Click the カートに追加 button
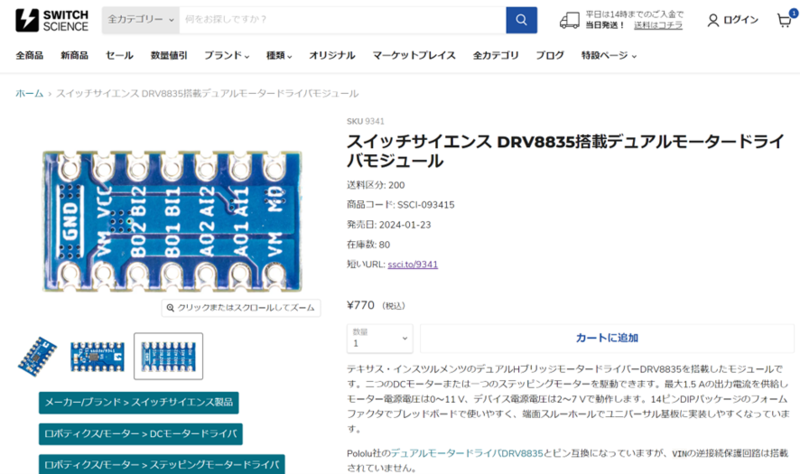The image size is (800, 474). coord(607,338)
